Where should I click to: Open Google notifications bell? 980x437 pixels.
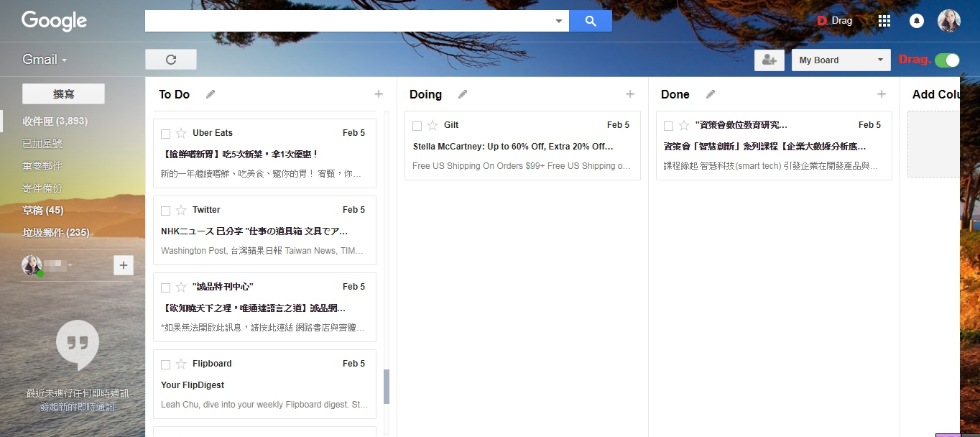(917, 21)
